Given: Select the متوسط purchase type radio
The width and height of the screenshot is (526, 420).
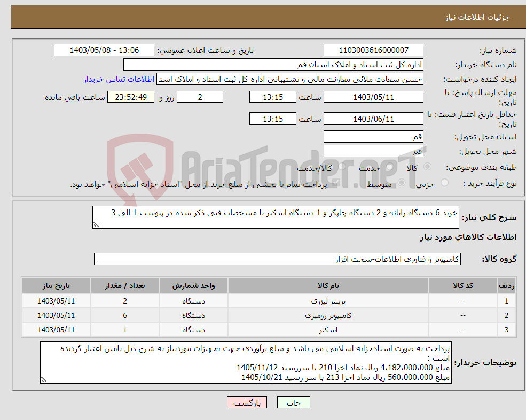Looking at the screenshot, I should (402, 183).
